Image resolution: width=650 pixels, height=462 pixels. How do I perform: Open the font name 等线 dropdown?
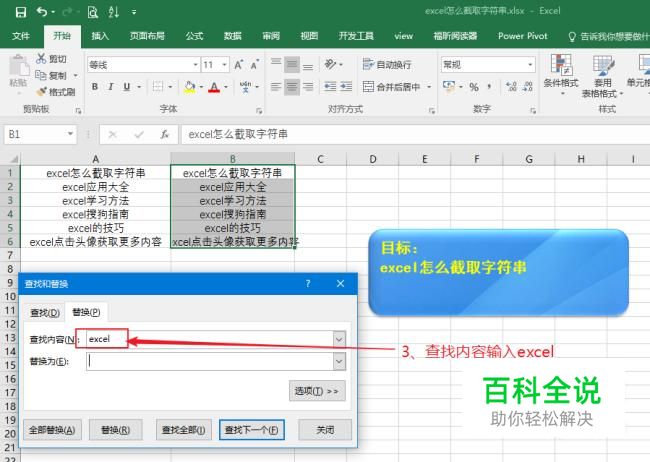pos(195,65)
